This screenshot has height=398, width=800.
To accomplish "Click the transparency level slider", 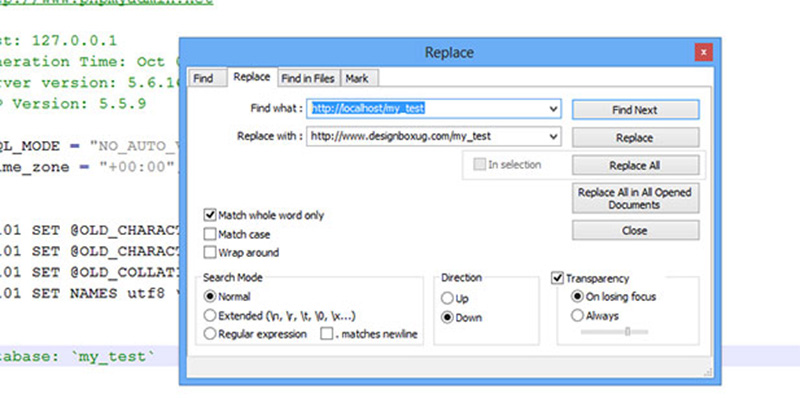I will [615, 332].
